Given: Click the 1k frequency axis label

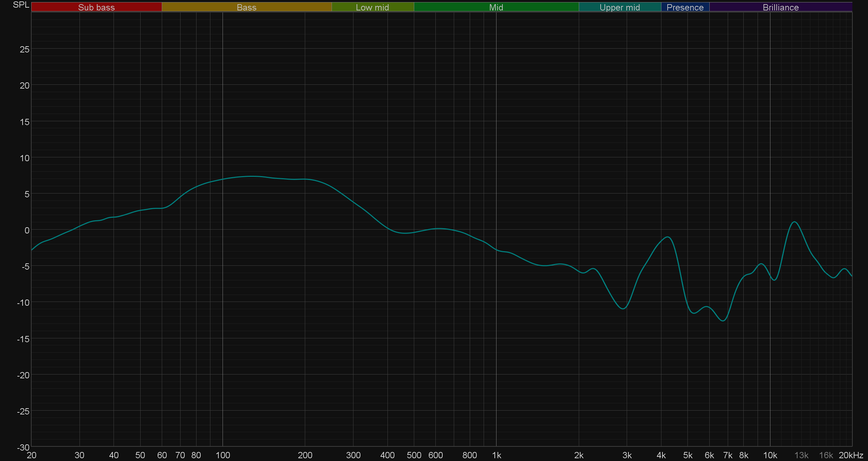Looking at the screenshot, I should pos(496,455).
